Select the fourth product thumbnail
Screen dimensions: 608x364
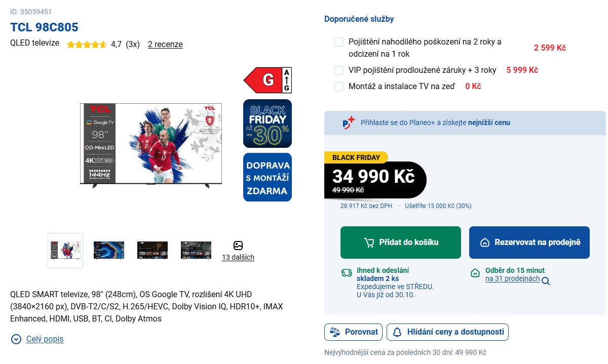click(x=196, y=251)
